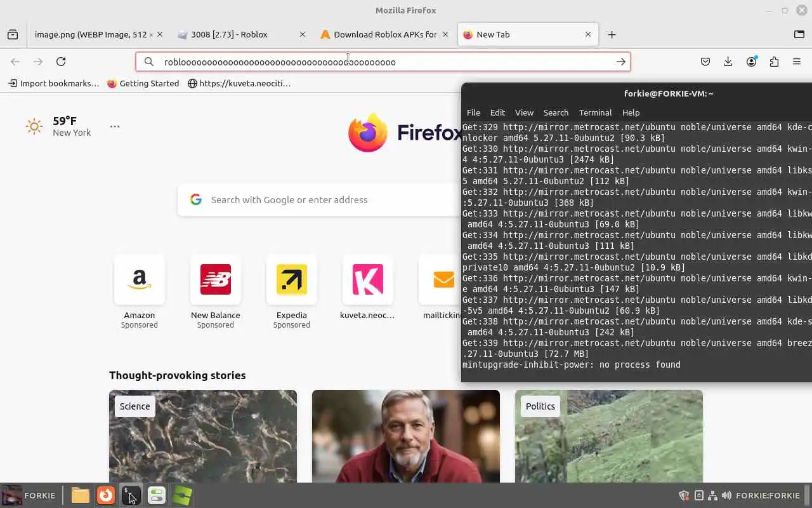This screenshot has height=508, width=812.
Task: Open kuveta.neociti bookmark in toolbar
Action: 239,83
